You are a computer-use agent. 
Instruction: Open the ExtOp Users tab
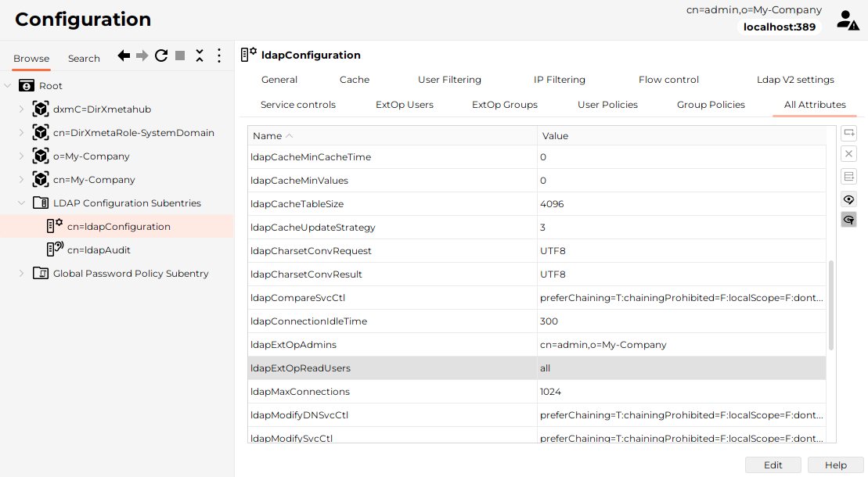(405, 105)
